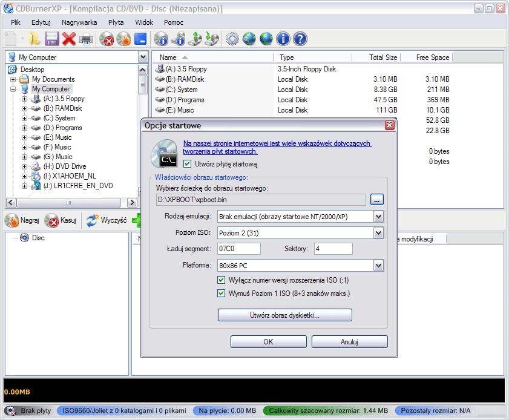Click the CDBurnerXP title bar app icon
This screenshot has width=509, height=420.
click(x=8, y=8)
